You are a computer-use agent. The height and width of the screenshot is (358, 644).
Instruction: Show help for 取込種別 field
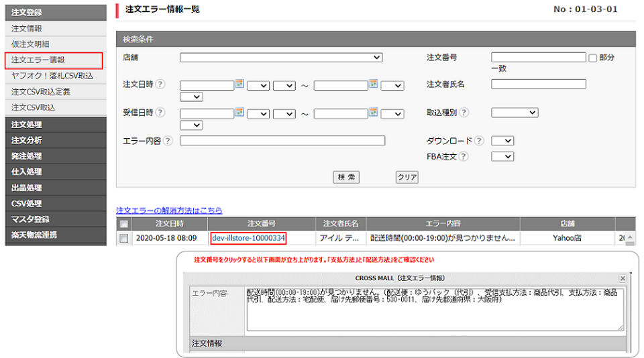[464, 112]
